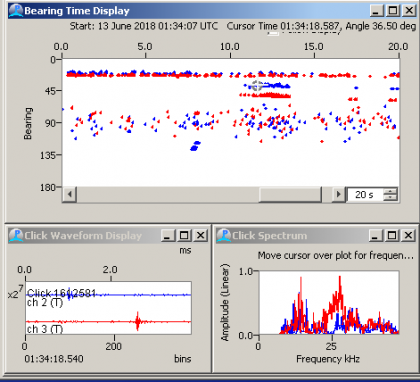Maximize the Click Waveform Display window

click(184, 235)
